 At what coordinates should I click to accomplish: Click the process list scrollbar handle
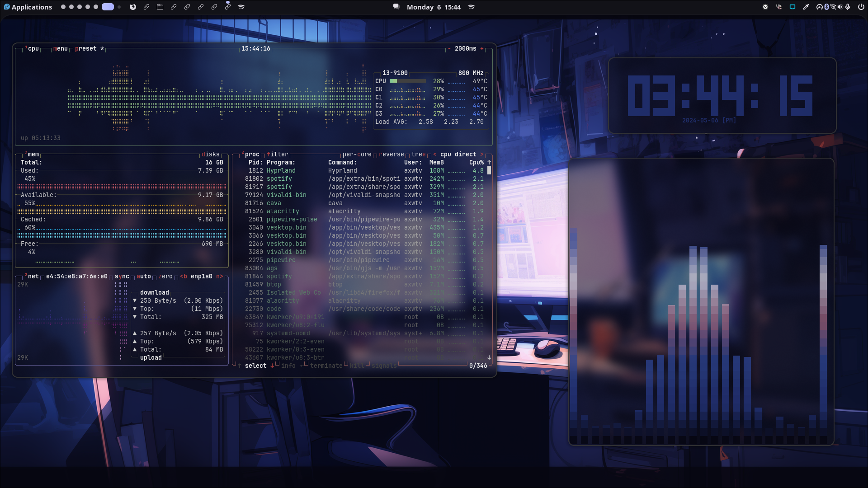(489, 170)
